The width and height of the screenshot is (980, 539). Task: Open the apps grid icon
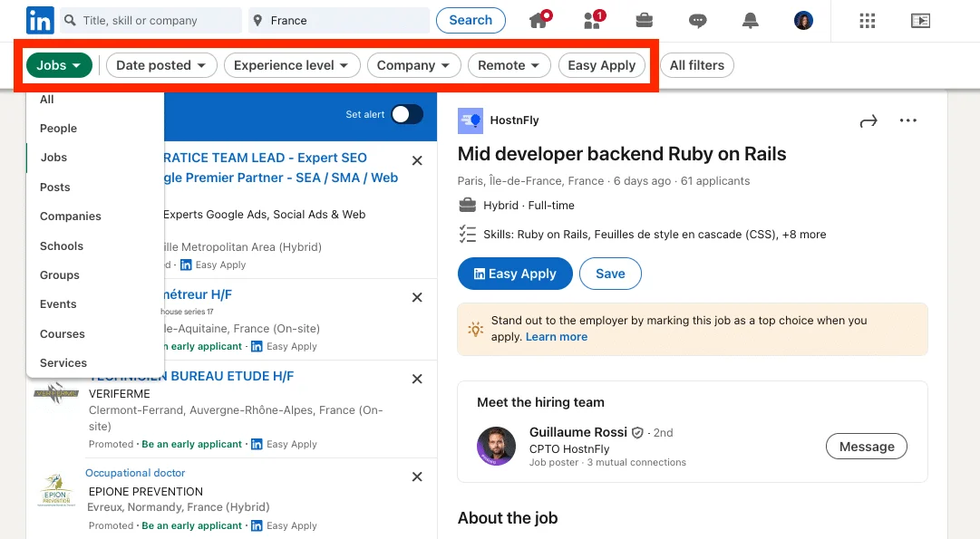click(867, 21)
